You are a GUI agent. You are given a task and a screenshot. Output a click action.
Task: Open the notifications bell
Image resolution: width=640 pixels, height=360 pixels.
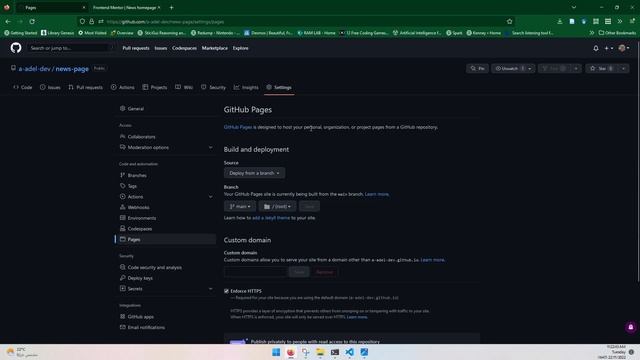[x=596, y=48]
